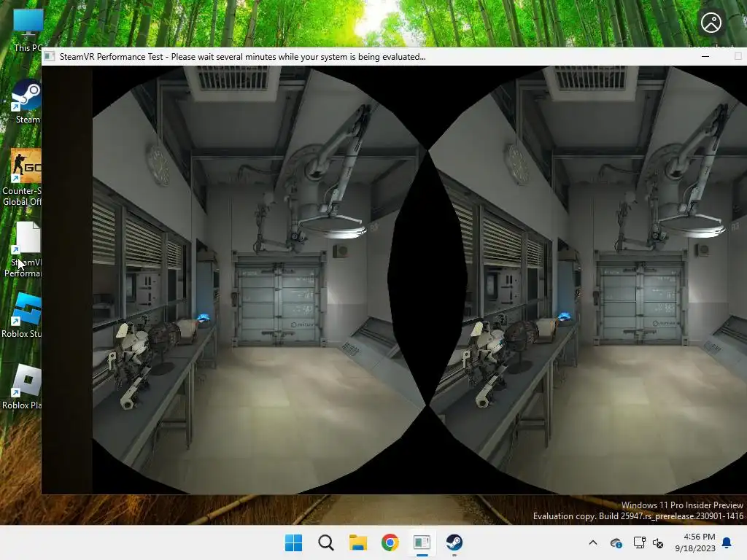This screenshot has height=560, width=747.
Task: Open the Steam desktop shortcut
Action: point(26,101)
